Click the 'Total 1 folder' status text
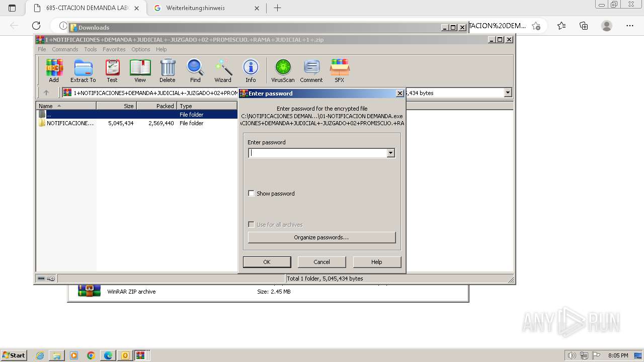644x362 pixels. pos(325,279)
